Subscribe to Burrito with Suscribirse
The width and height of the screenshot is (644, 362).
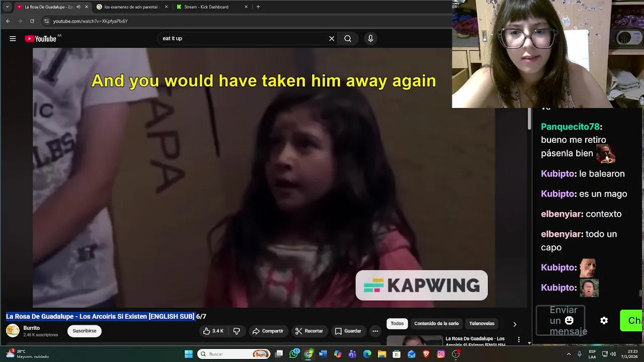click(x=85, y=331)
